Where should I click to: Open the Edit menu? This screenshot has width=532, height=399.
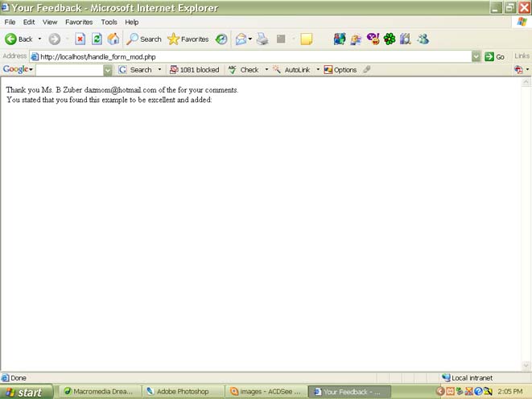click(29, 22)
